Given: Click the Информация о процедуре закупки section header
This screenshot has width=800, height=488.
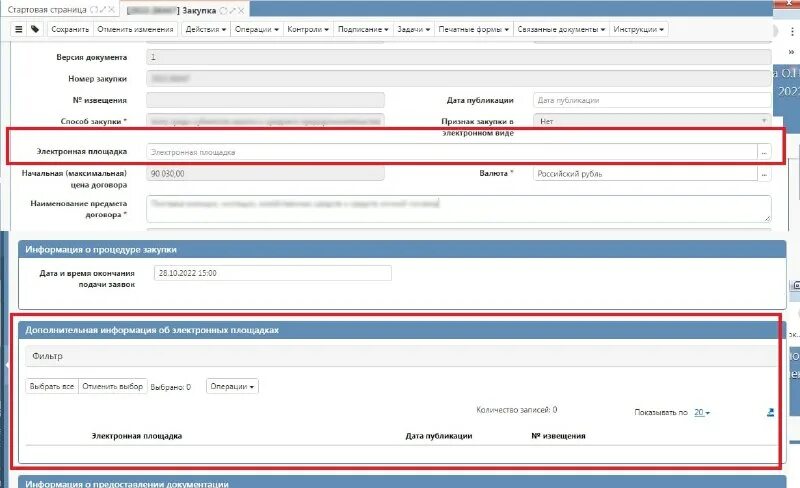Looking at the screenshot, I should pyautogui.click(x=402, y=250).
